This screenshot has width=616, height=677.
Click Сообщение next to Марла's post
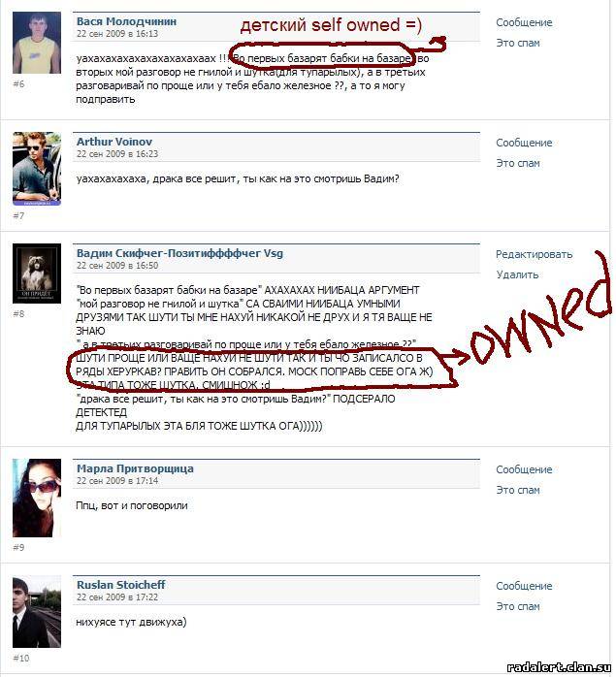coord(524,469)
